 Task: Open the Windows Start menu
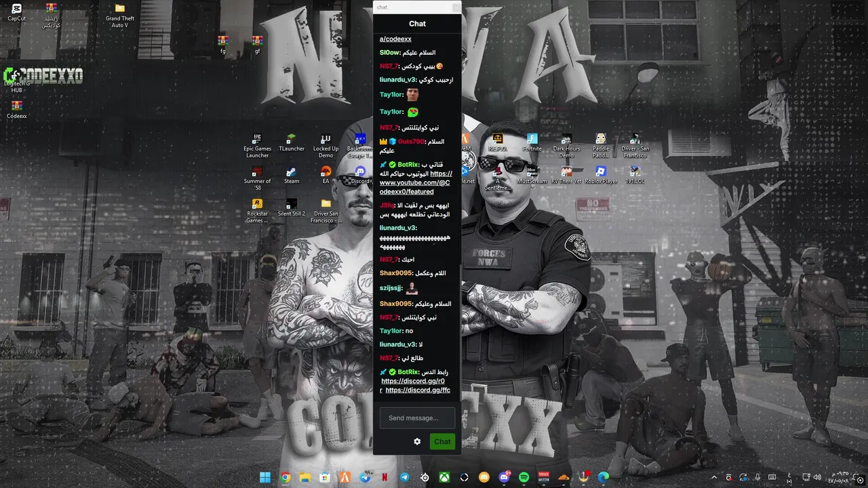click(265, 477)
